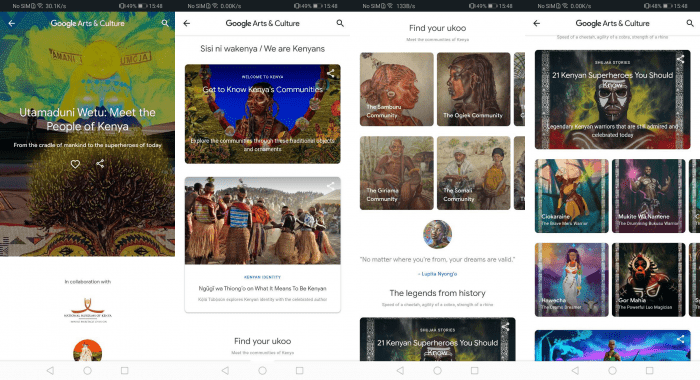Share the Get to Know Kenya's Communities card

tap(330, 74)
